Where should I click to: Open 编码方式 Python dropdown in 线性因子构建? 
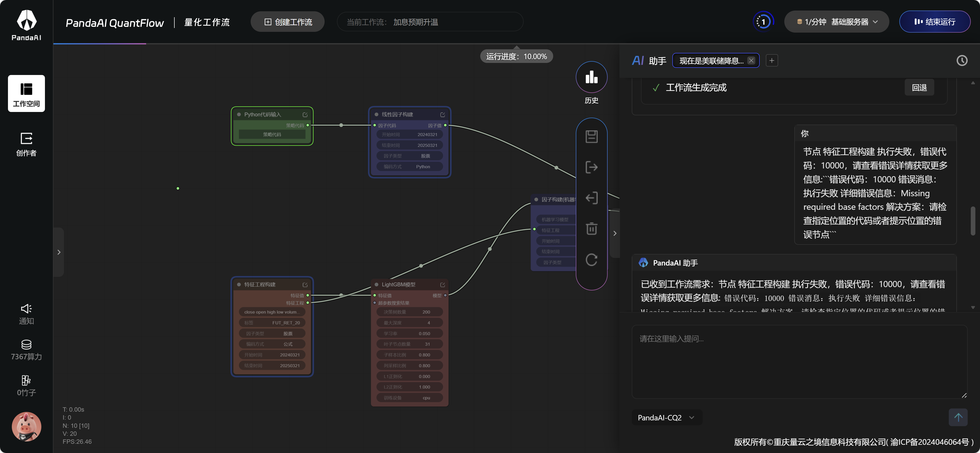(409, 167)
